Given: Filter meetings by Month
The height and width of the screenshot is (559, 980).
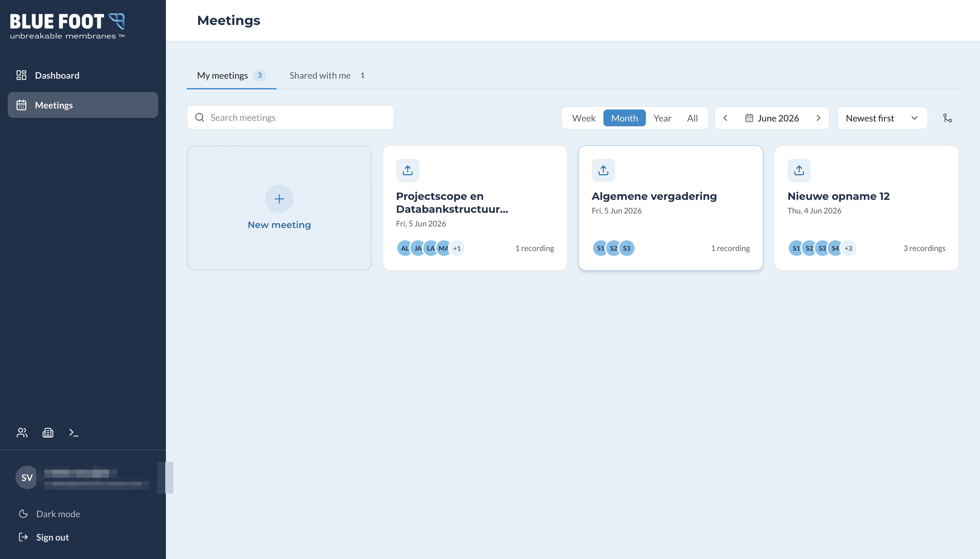Looking at the screenshot, I should coord(624,118).
